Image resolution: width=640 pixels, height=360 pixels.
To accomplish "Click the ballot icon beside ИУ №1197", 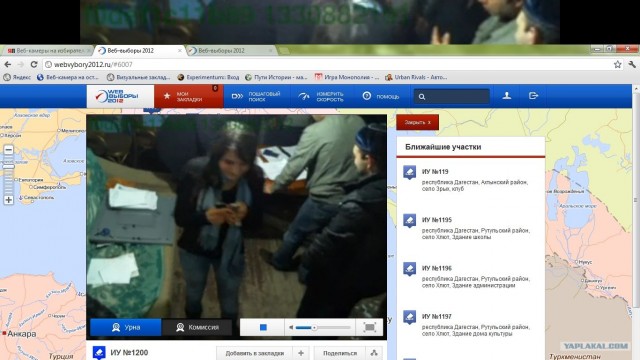I will [409, 317].
